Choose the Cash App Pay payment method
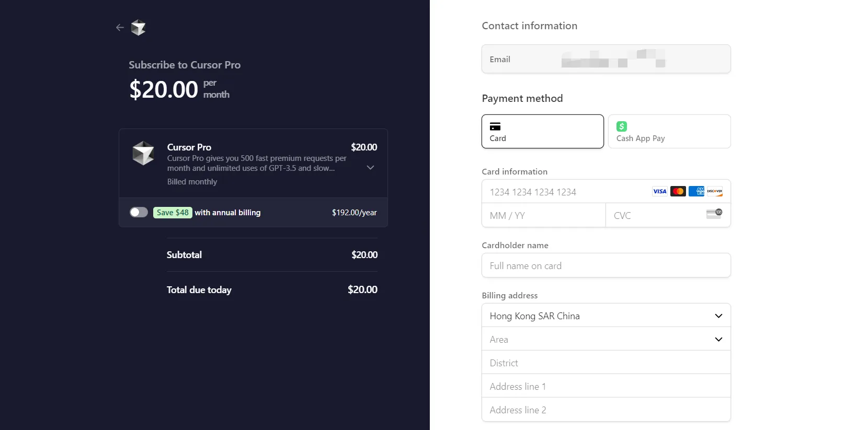 [x=669, y=132]
